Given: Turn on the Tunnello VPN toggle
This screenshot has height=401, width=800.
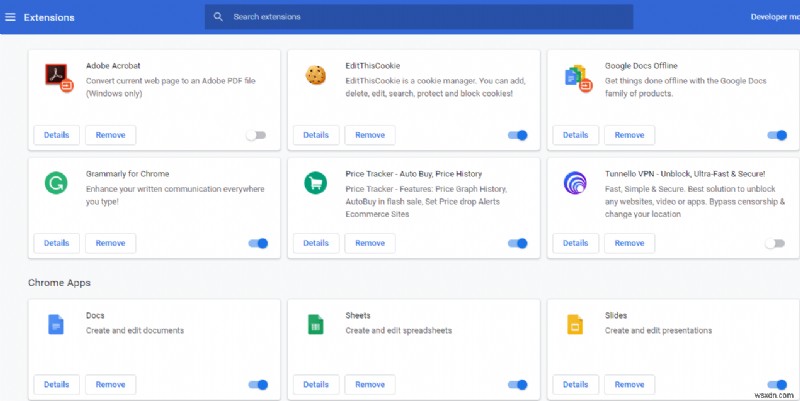Looking at the screenshot, I should (776, 243).
